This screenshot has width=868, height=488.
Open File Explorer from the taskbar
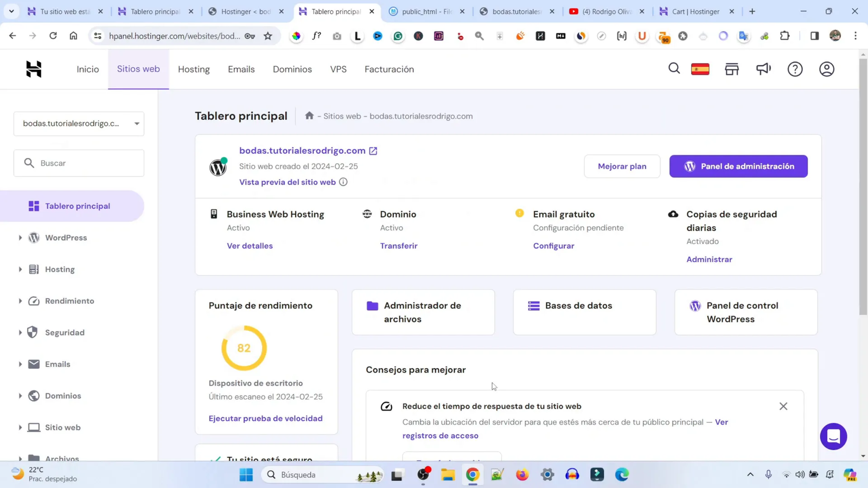[x=448, y=474]
